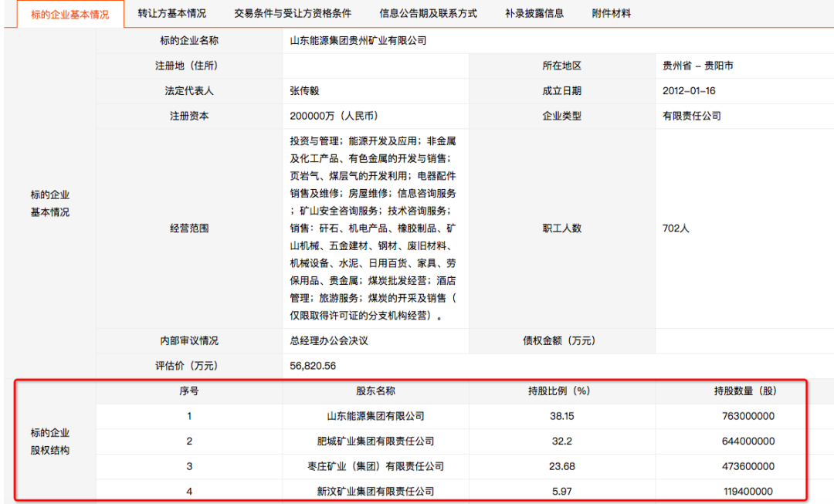Click company name 山东能源集团贵州矿业有限公司
834x504 pixels.
(358, 40)
